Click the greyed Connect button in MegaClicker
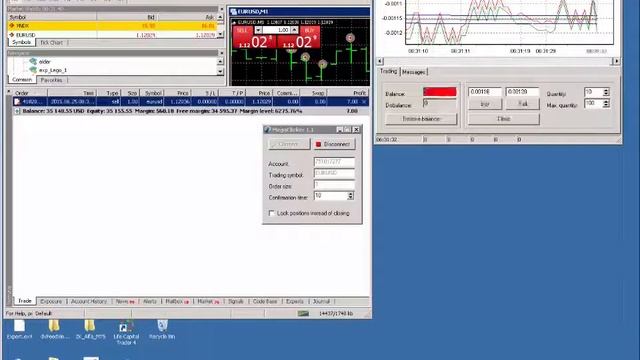The image size is (640, 360). pyautogui.click(x=289, y=144)
